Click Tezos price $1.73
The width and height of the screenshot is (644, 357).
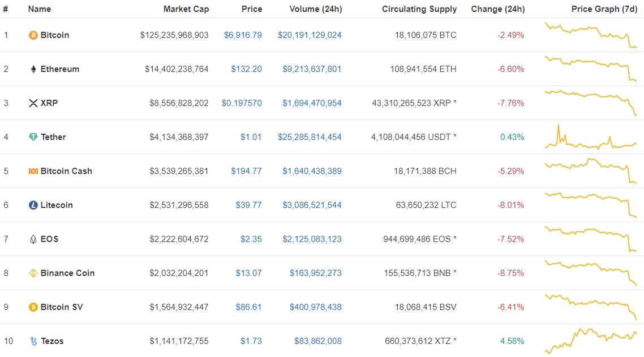point(251,341)
